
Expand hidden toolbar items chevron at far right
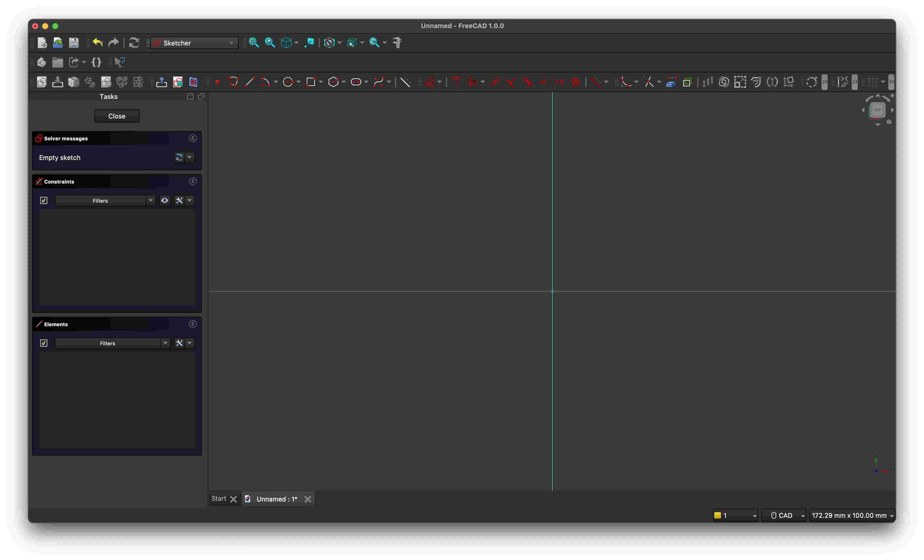click(x=891, y=82)
